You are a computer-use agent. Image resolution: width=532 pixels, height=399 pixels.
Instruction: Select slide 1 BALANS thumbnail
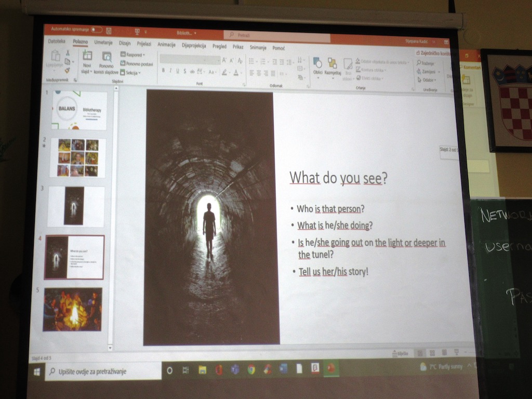pyautogui.click(x=79, y=110)
